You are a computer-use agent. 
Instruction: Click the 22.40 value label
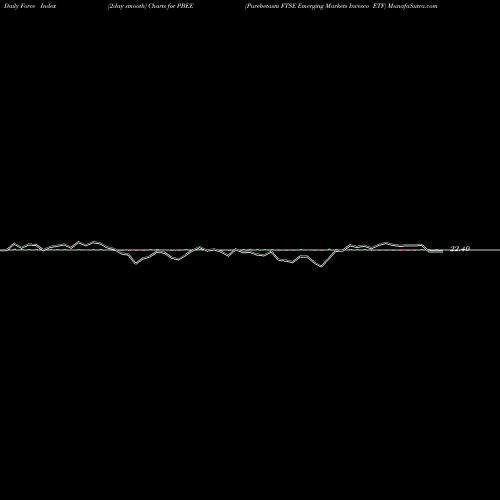(x=460, y=249)
